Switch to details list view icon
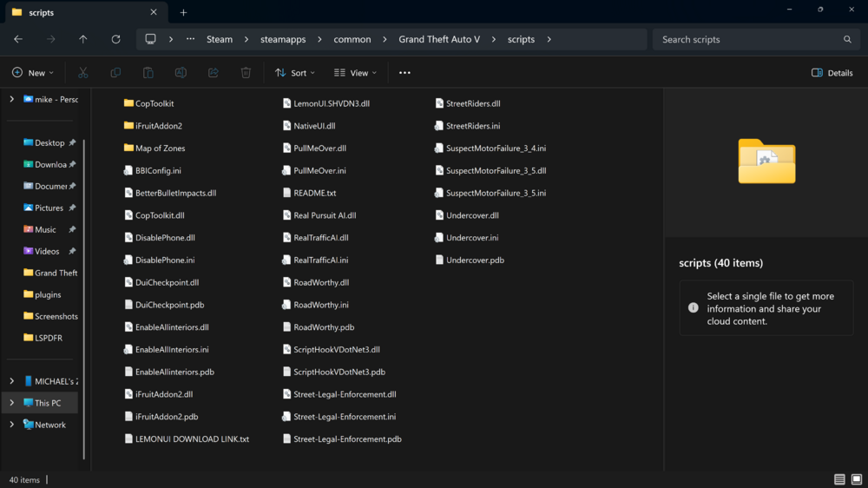Screen dimensions: 868x488 [839, 479]
